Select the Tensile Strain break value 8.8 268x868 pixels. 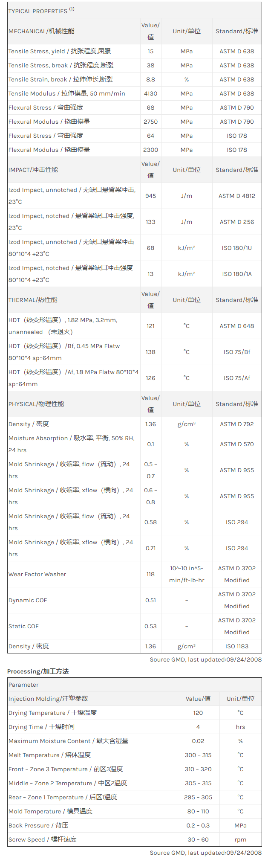(150, 79)
